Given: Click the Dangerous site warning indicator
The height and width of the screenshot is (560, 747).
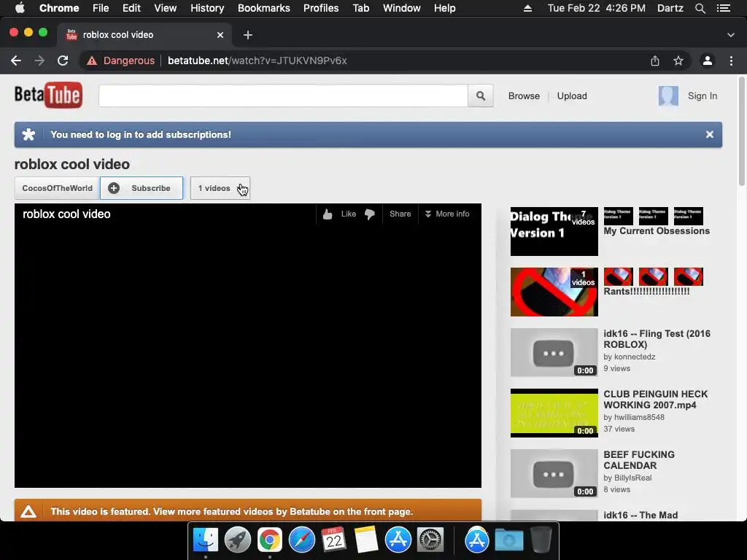Looking at the screenshot, I should coord(121,61).
